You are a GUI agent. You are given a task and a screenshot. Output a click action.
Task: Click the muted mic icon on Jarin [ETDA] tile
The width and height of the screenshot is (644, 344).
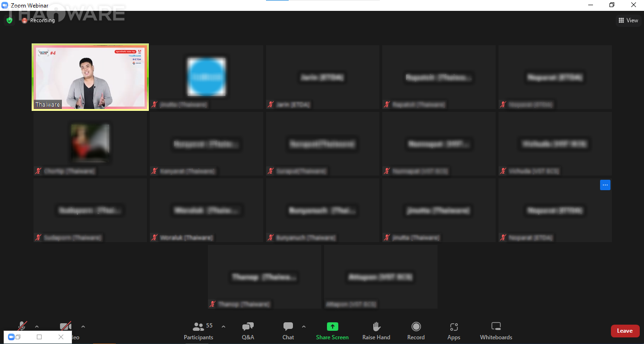271,104
